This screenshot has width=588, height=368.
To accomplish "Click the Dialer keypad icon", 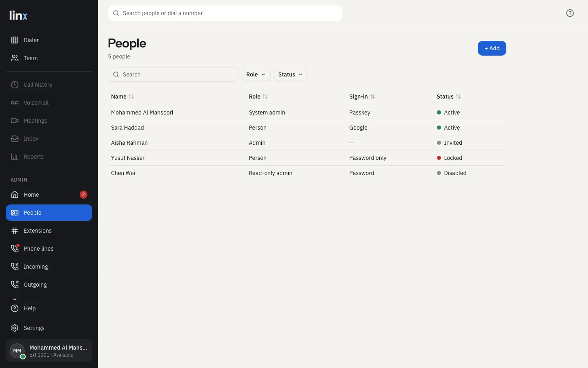I will click(x=15, y=40).
